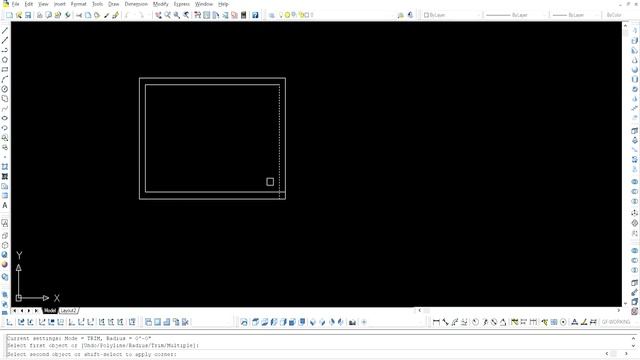Viewport: 640px width, 360px height.
Task: Activate the Pan realtime hand tool
Action: [158, 15]
